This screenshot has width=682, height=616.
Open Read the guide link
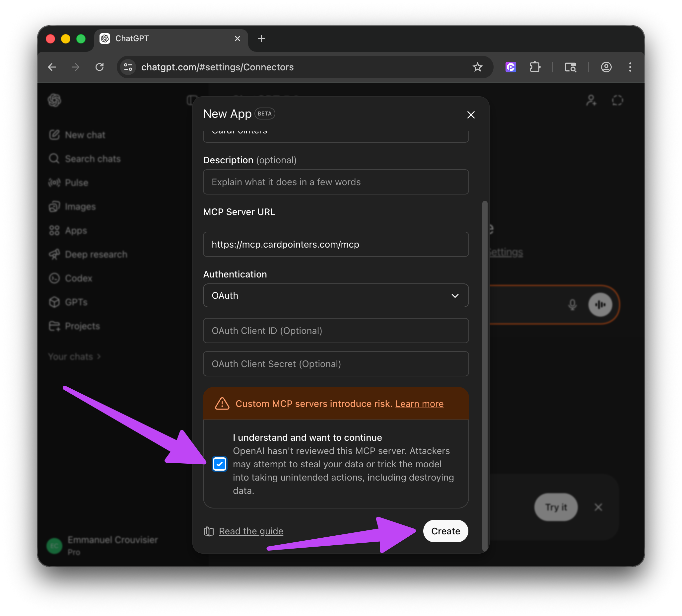(251, 531)
